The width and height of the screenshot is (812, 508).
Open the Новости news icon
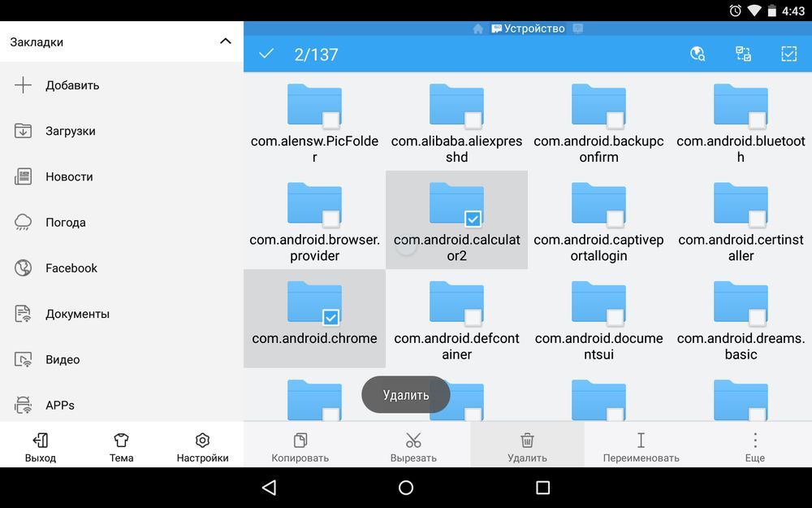[x=23, y=176]
